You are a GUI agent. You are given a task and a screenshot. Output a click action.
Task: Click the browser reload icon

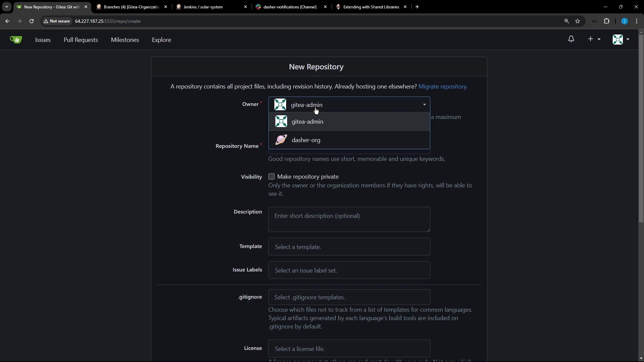pyautogui.click(x=32, y=21)
